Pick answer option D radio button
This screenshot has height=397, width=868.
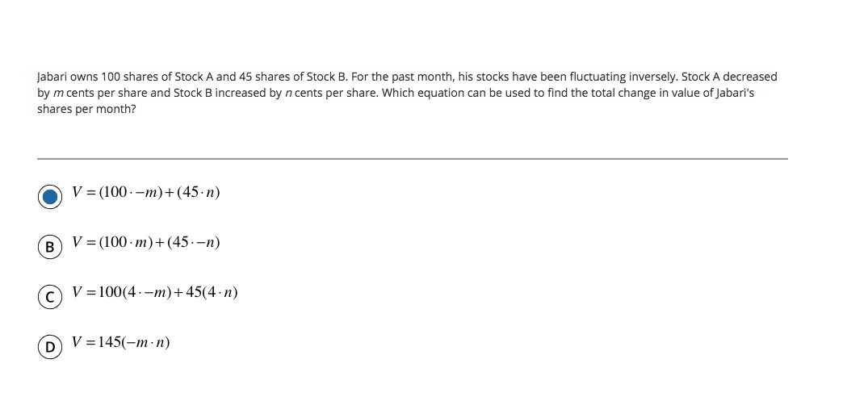point(50,347)
